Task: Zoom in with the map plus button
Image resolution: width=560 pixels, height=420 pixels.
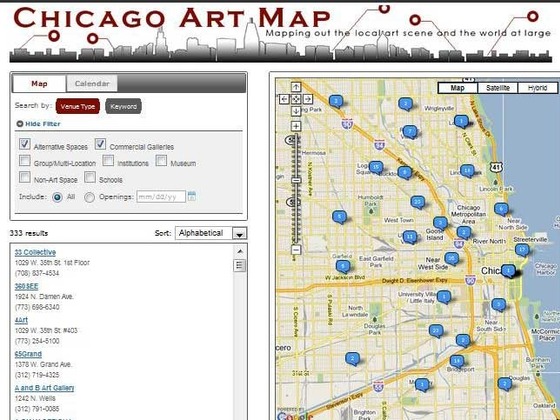Action: [x=296, y=126]
